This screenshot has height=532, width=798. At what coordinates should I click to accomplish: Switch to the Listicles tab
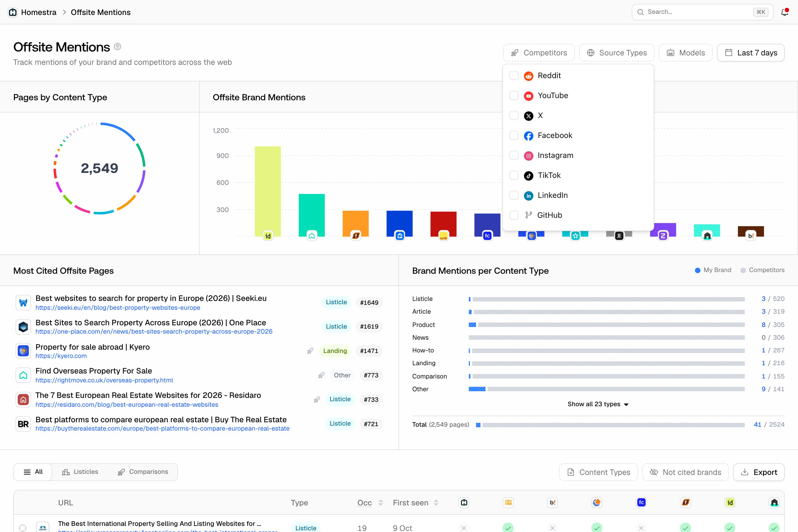tap(80, 472)
